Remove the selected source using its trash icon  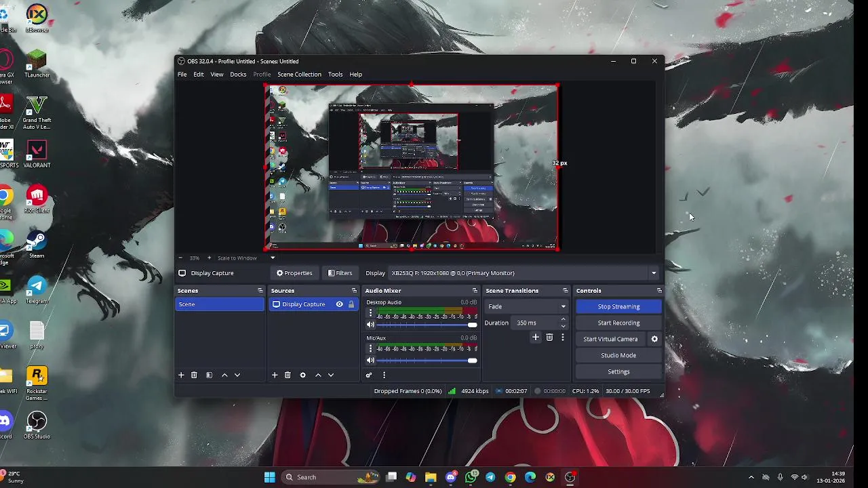point(288,375)
